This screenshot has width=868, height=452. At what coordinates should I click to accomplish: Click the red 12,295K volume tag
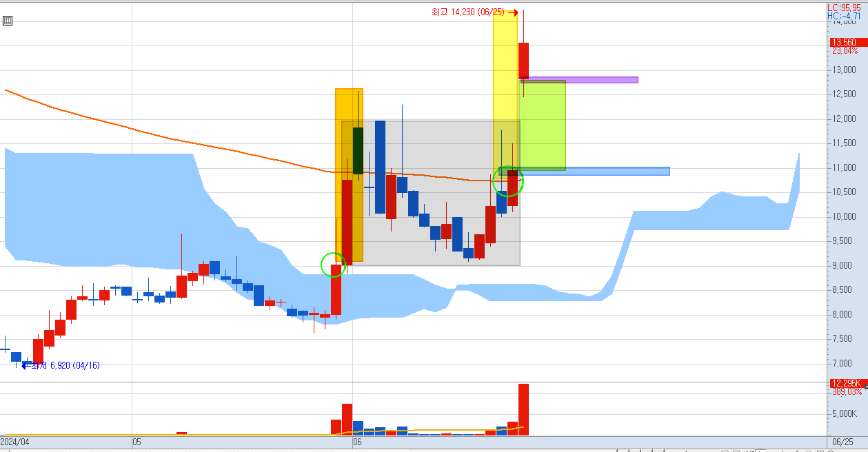pos(848,383)
